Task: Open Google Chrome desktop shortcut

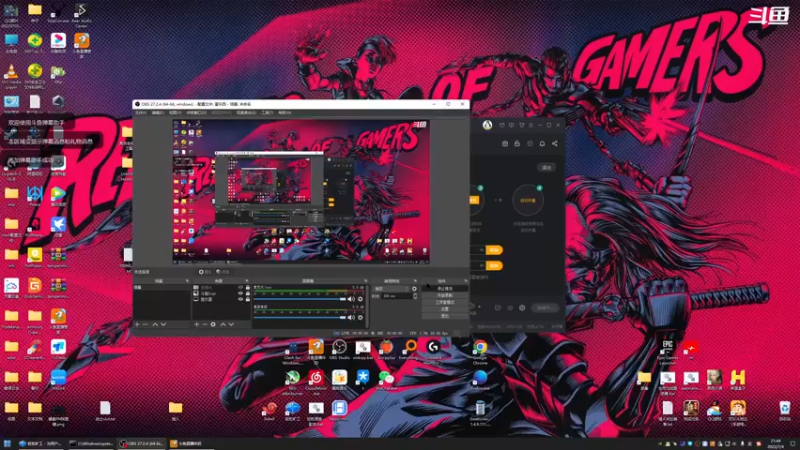Action: pos(480,351)
